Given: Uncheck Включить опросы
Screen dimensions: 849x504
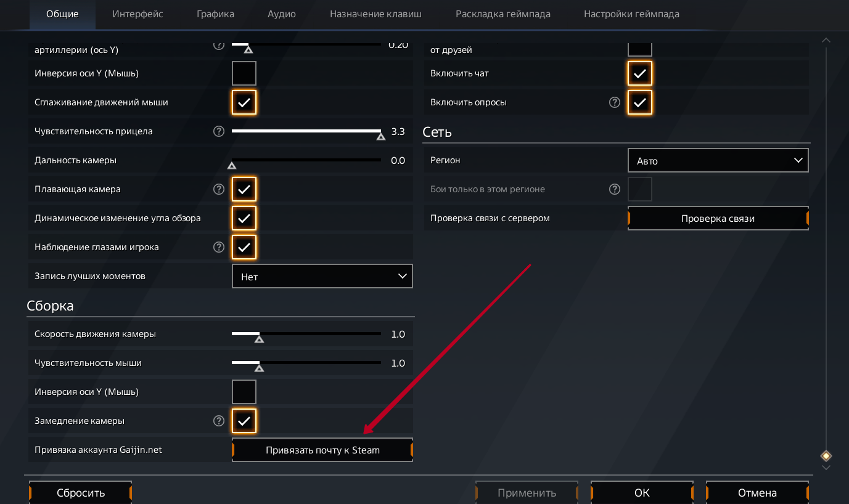Looking at the screenshot, I should (640, 102).
